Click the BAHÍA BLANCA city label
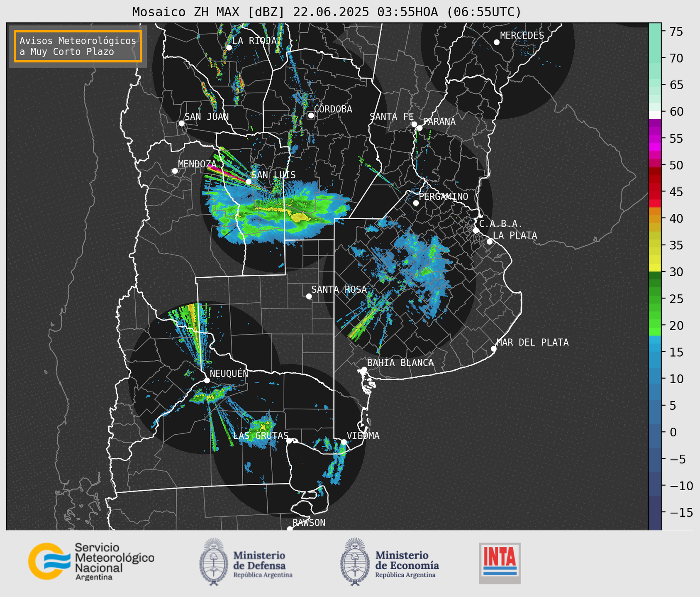The width and height of the screenshot is (700, 597). pyautogui.click(x=400, y=363)
